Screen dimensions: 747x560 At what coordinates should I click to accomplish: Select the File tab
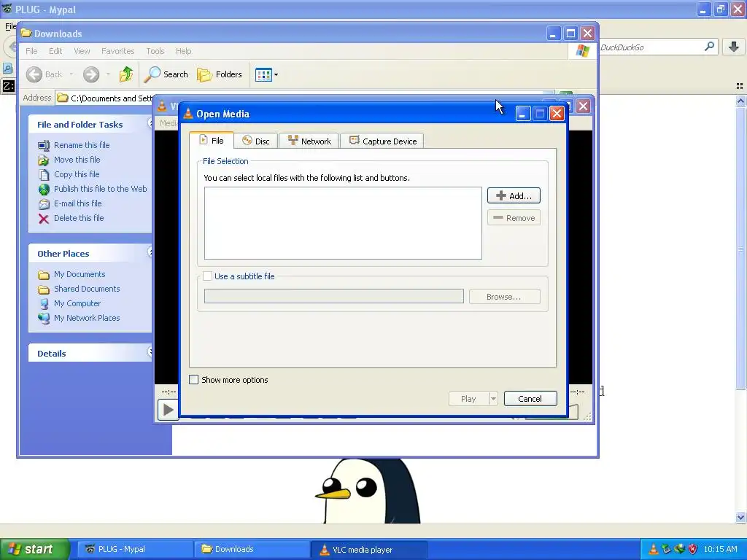point(211,141)
